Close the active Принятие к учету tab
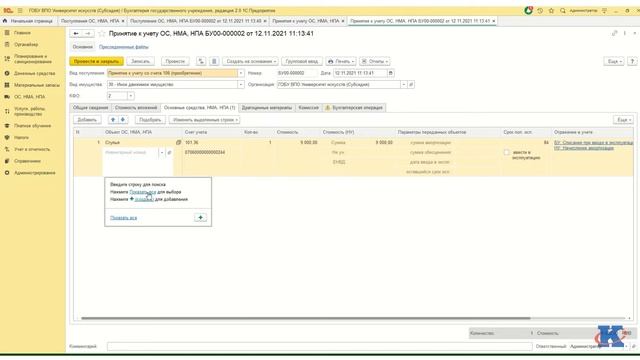The image size is (640, 360). pos(493,21)
